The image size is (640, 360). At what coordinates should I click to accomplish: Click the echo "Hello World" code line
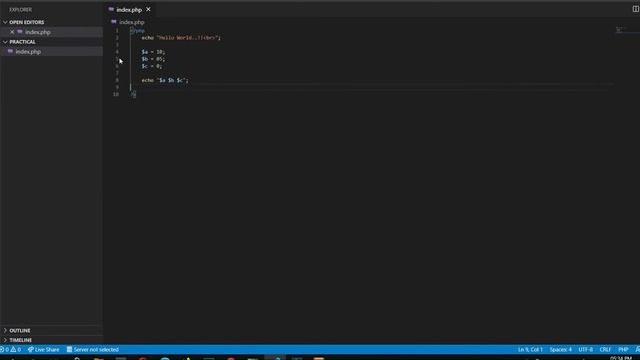(x=181, y=38)
